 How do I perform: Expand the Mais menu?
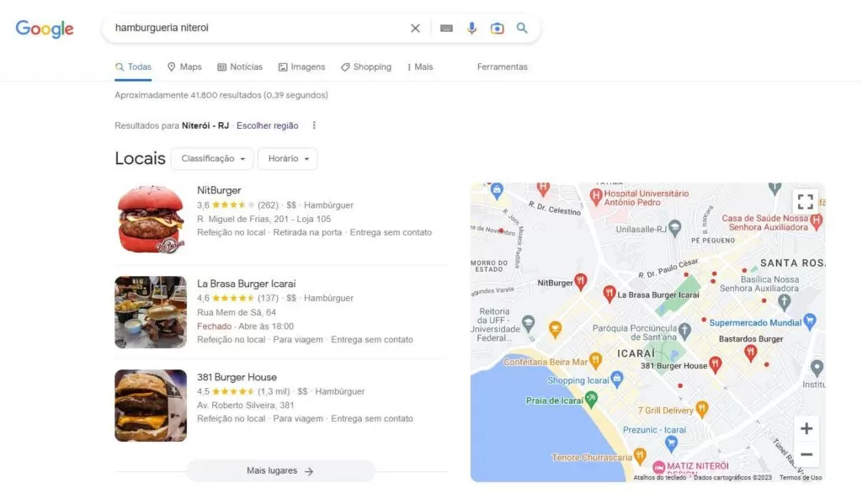click(x=420, y=67)
